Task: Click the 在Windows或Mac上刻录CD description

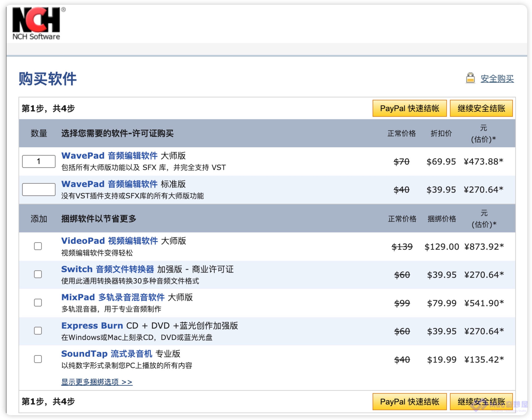Action: tap(137, 337)
